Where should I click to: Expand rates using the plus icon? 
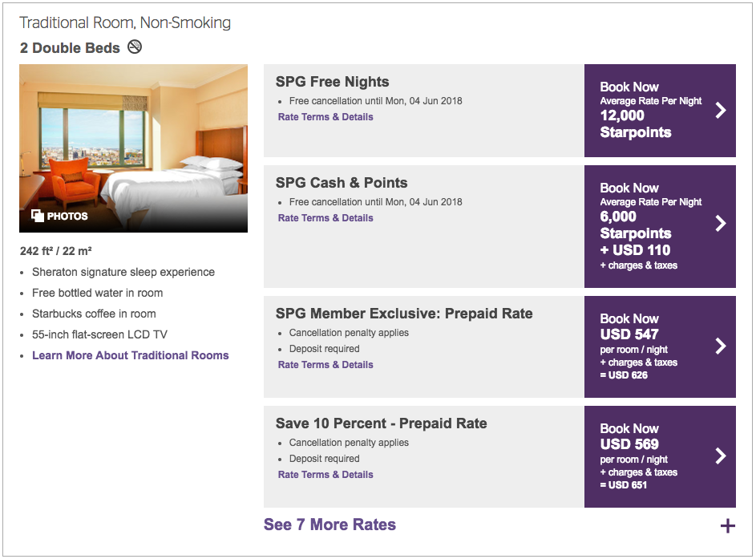point(728,526)
